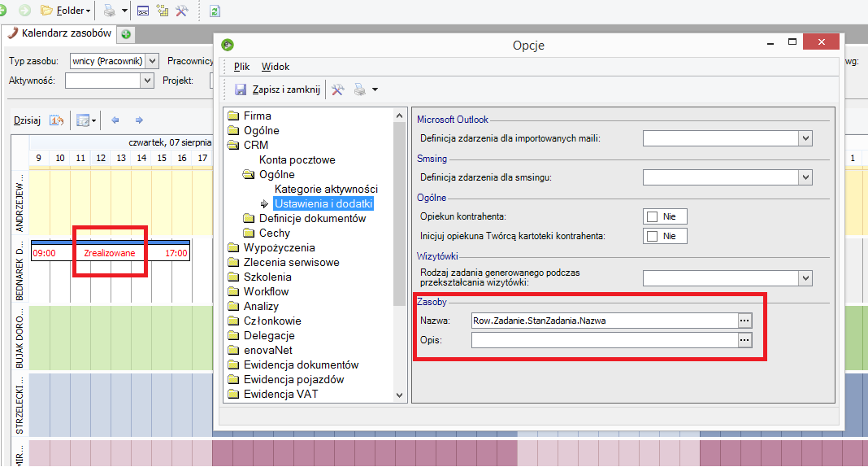Screen dimensions: 868x467
Task: Click the Opcje window app icon
Action: pyautogui.click(x=227, y=45)
